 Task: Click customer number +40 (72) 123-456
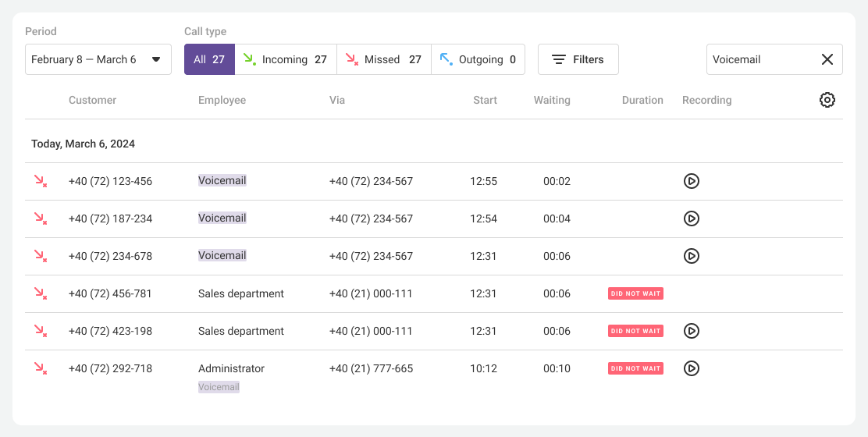110,181
